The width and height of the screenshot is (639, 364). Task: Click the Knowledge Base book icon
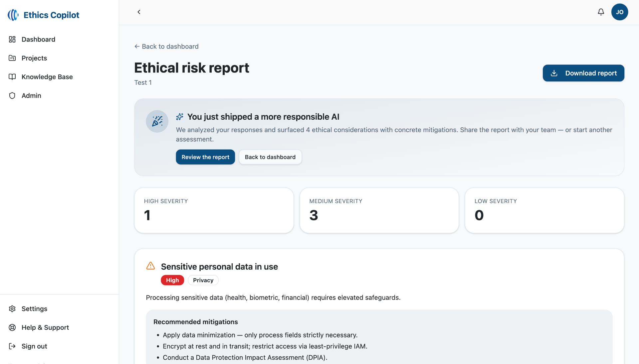tap(12, 77)
